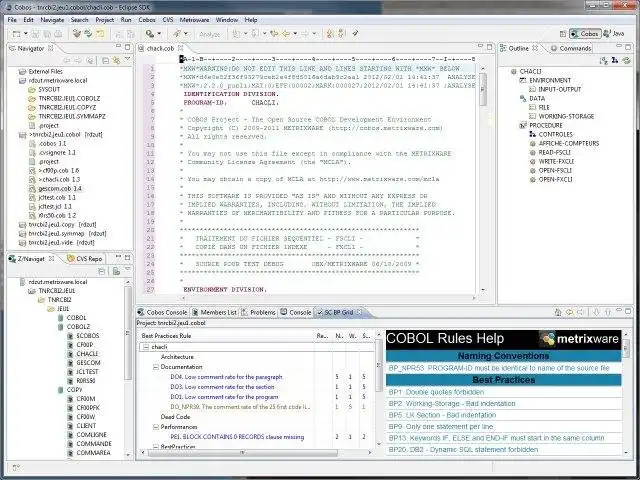Open BP_NPR53 PROGRAM-ID rule link
This screenshot has height=480, width=640.
[498, 368]
